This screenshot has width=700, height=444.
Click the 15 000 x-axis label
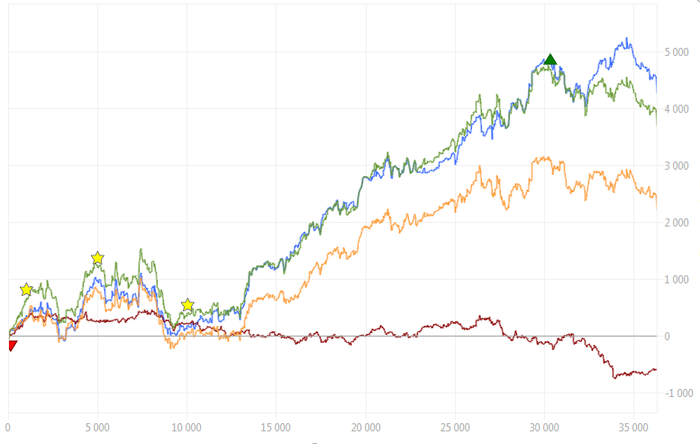click(x=276, y=424)
